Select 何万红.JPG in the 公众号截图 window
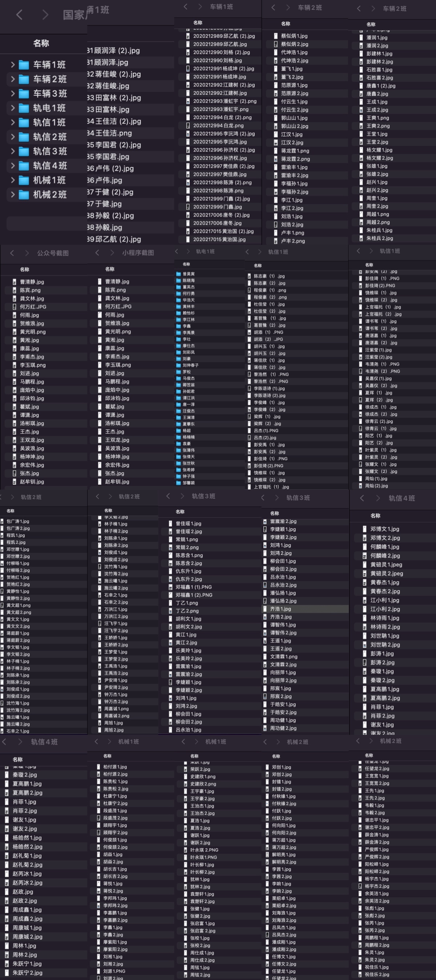Screen dimensions: 436x980 tap(33, 307)
